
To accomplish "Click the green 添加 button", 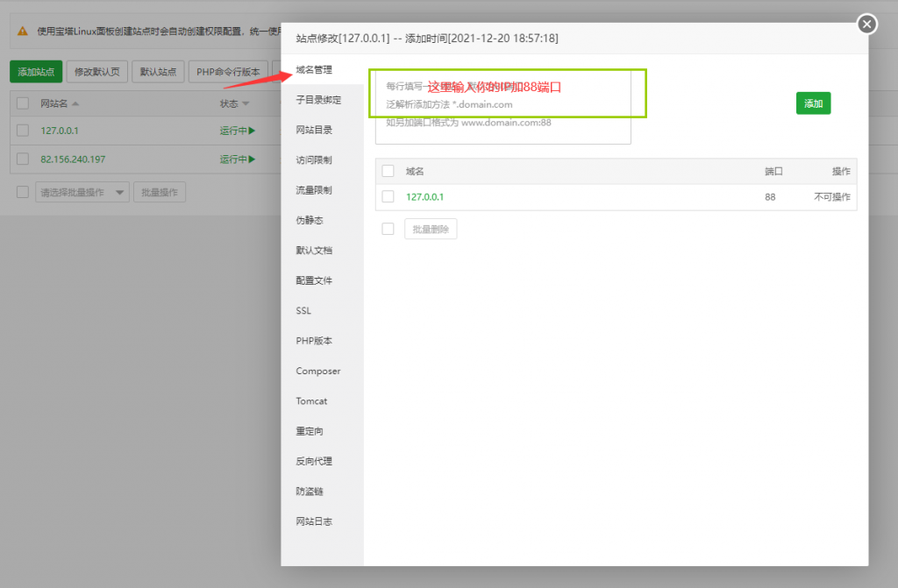I will (x=812, y=103).
